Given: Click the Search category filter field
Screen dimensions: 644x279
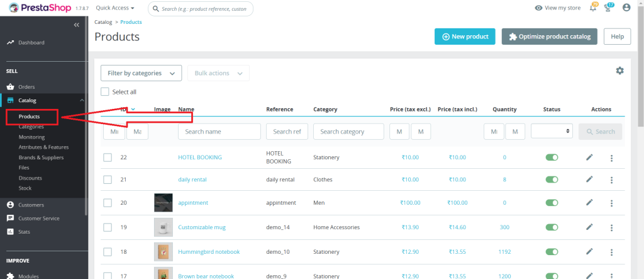Looking at the screenshot, I should pos(348,132).
